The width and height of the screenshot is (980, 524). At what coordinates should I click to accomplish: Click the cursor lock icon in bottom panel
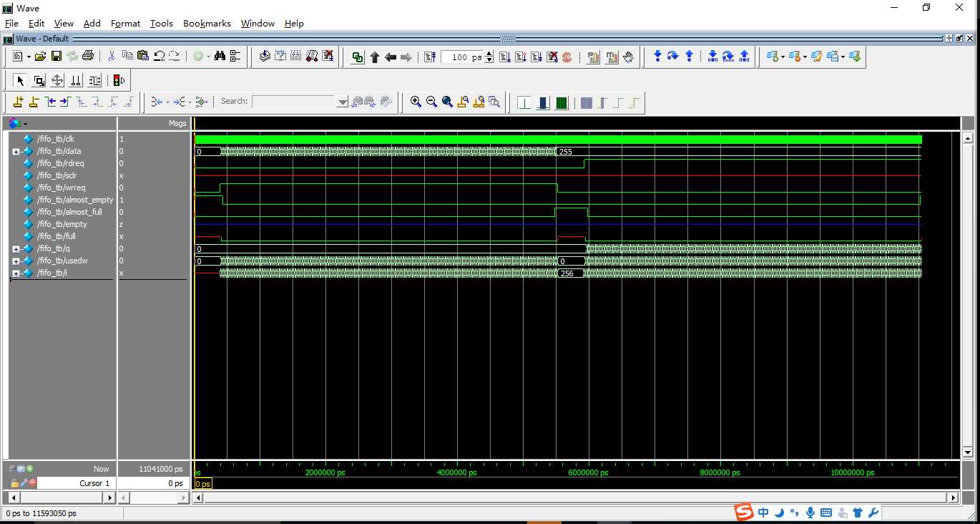point(14,483)
